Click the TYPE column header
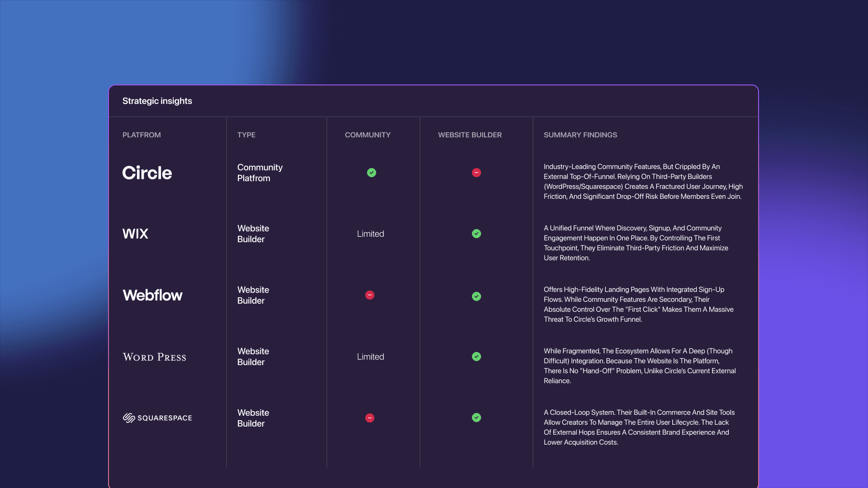The height and width of the screenshot is (488, 868). (246, 135)
